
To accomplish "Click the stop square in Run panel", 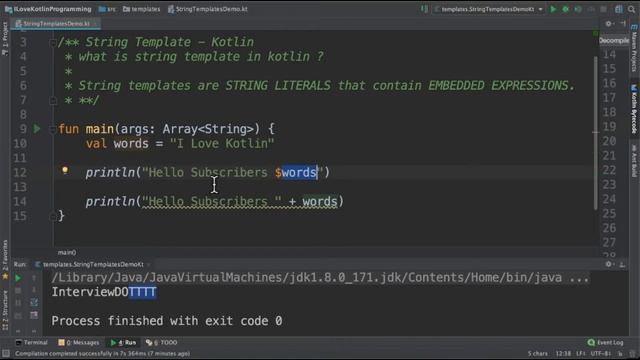I will (18, 291).
